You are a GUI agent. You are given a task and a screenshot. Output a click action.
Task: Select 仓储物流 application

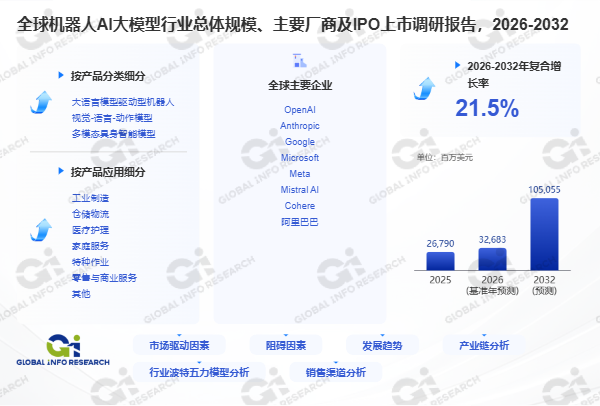tap(90, 214)
